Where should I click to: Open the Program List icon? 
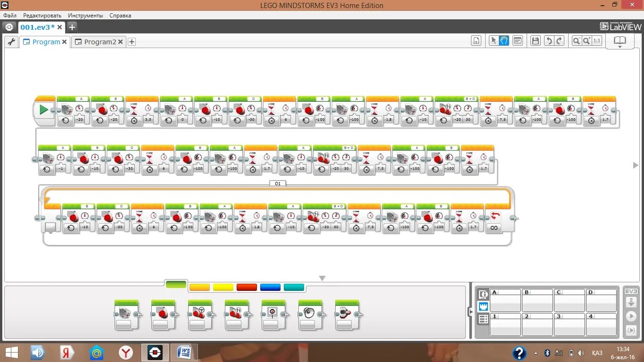476,41
